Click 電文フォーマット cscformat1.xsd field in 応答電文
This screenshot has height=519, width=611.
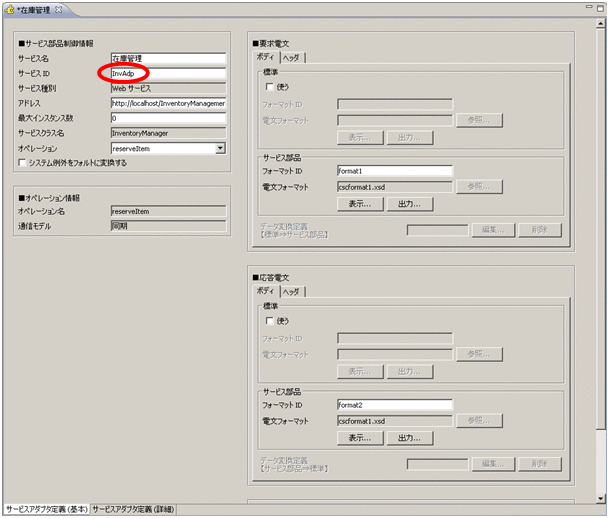[x=395, y=421]
